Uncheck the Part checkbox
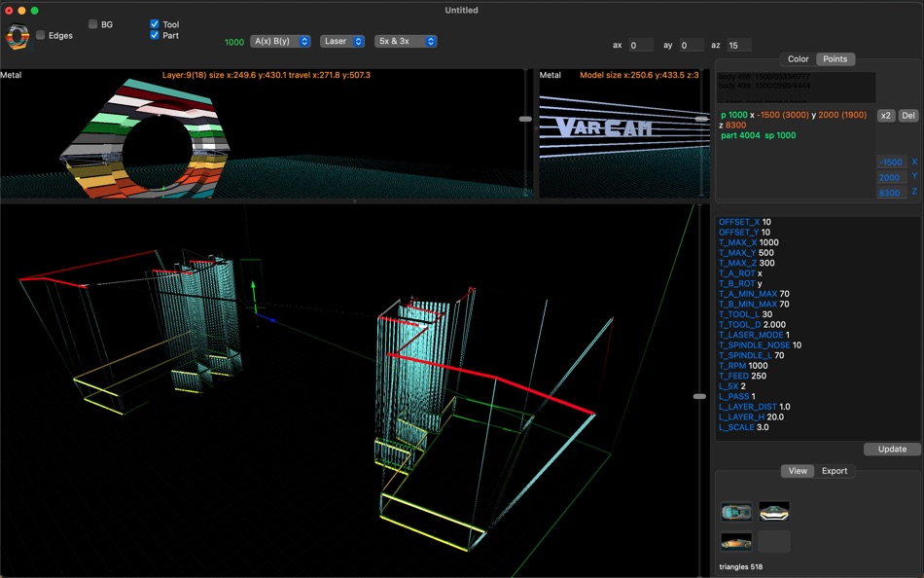The image size is (924, 578). (155, 35)
